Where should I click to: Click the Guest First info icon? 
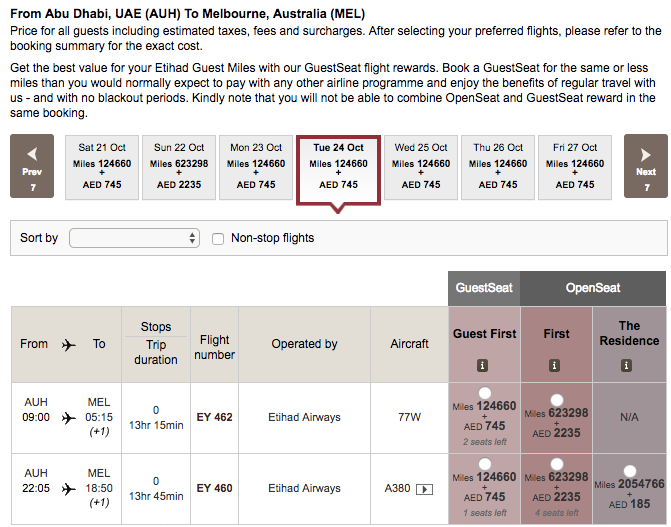484,365
